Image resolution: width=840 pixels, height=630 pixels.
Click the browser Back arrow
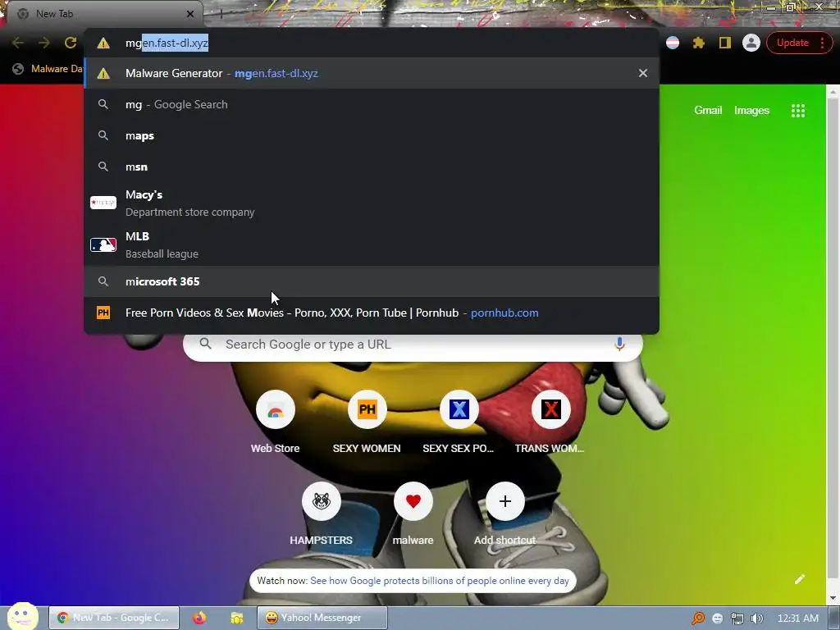18,43
